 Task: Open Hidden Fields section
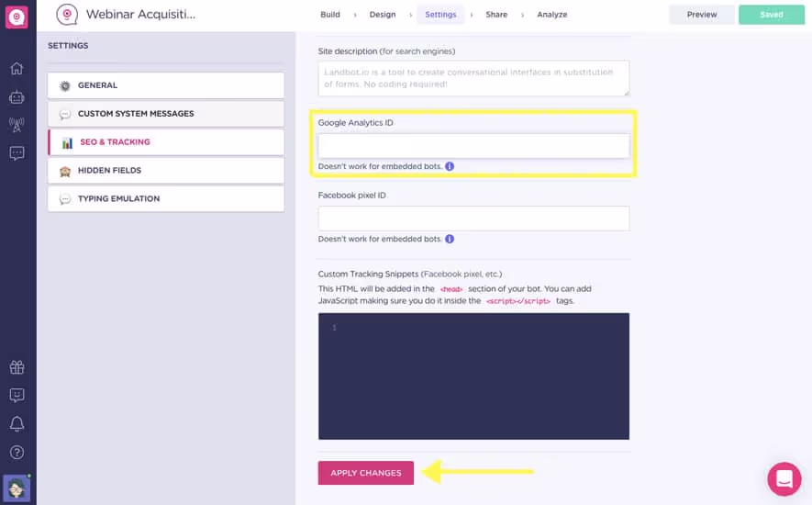pyautogui.click(x=166, y=170)
